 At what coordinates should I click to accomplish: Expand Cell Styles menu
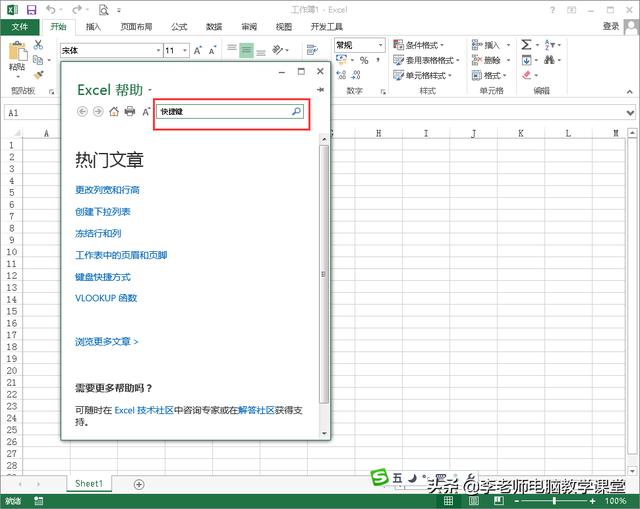click(422, 75)
